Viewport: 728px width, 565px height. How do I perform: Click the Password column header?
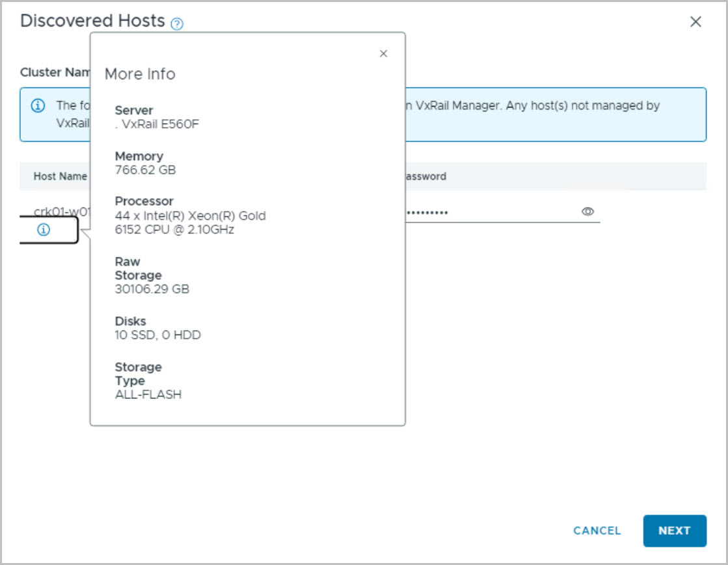coord(425,176)
